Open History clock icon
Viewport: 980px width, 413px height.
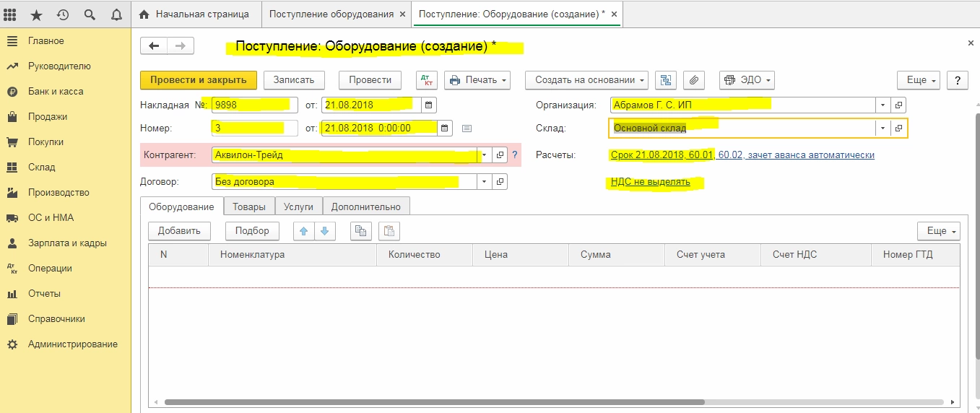pos(63,14)
